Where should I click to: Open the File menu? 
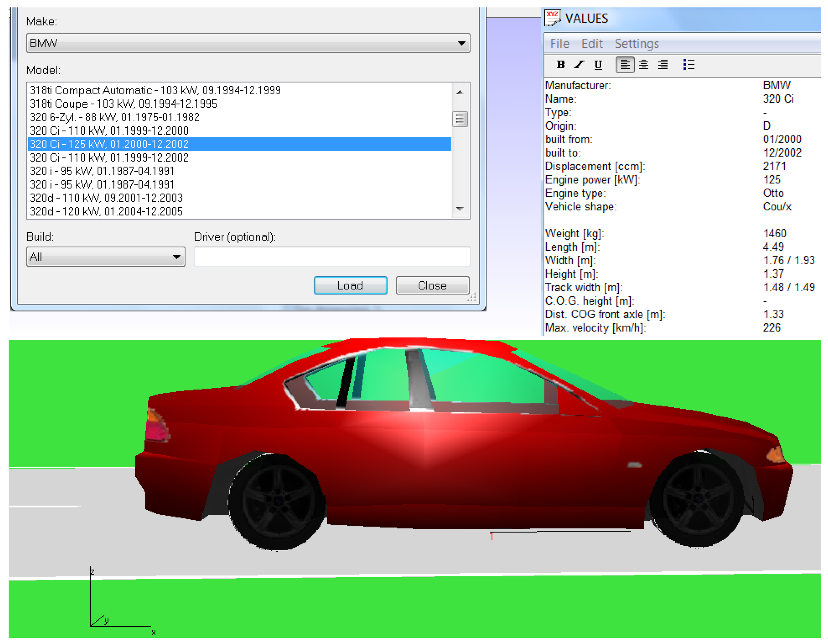point(560,44)
